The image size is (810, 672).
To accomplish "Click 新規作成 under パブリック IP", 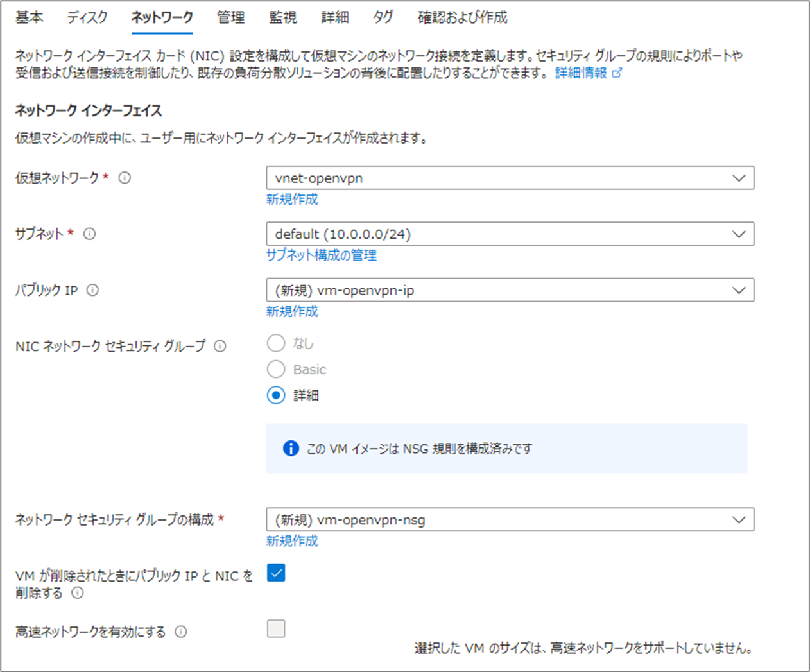I will click(292, 311).
